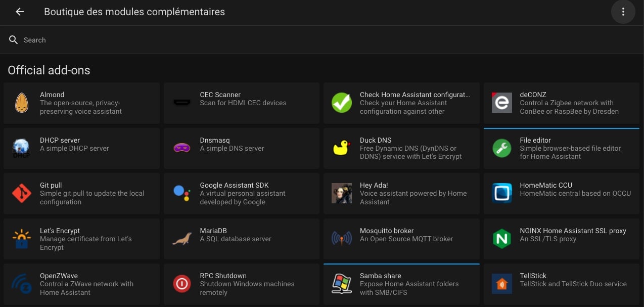Click the MariaDB seal icon

181,239
